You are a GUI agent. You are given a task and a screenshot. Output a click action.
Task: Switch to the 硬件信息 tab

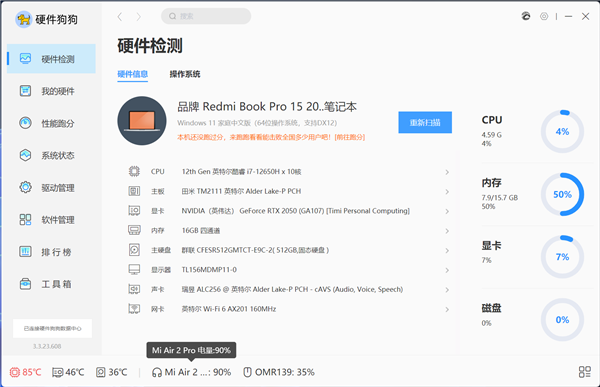132,74
